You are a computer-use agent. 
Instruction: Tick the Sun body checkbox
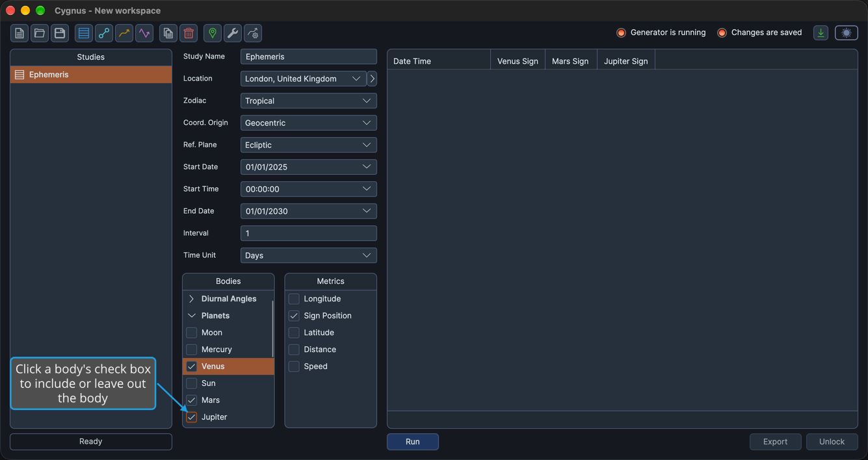[192, 383]
